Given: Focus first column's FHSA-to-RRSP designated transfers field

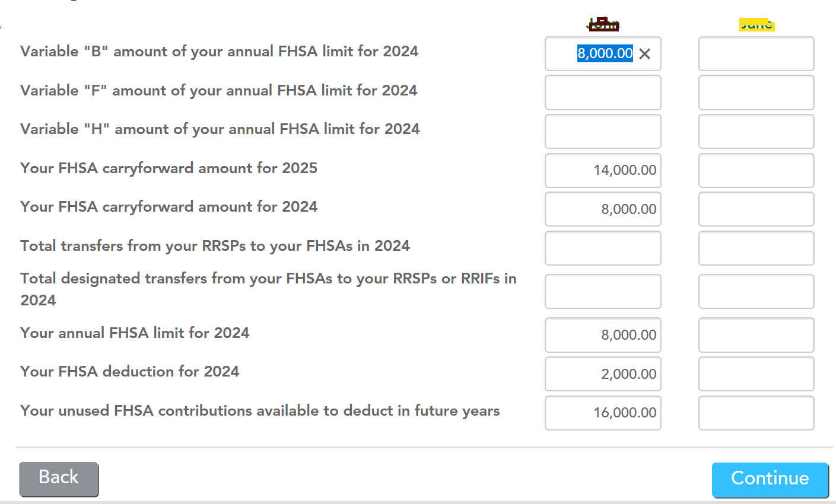Looking at the screenshot, I should pos(603,292).
